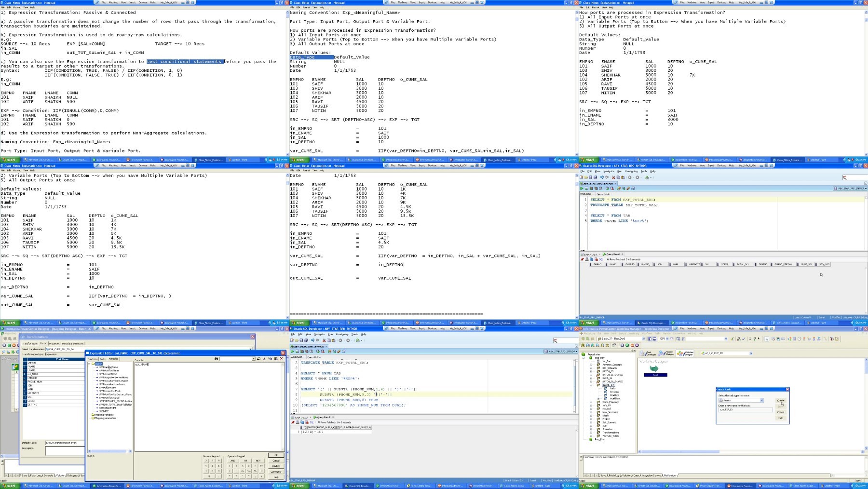
Task: Launch Repository Manager via round R icon in Workflow Manager
Action: 622,345
